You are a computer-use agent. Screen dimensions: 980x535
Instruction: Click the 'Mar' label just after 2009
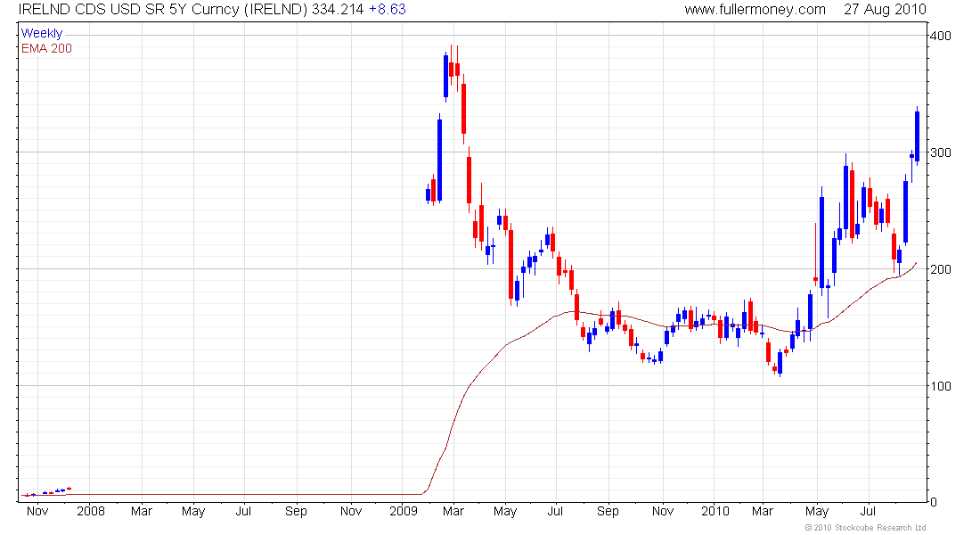453,511
